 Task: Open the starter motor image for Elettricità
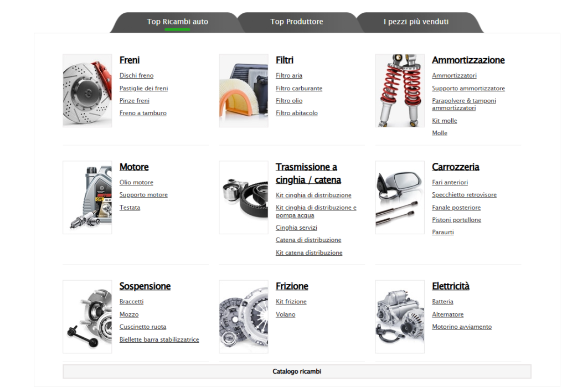coord(400,317)
